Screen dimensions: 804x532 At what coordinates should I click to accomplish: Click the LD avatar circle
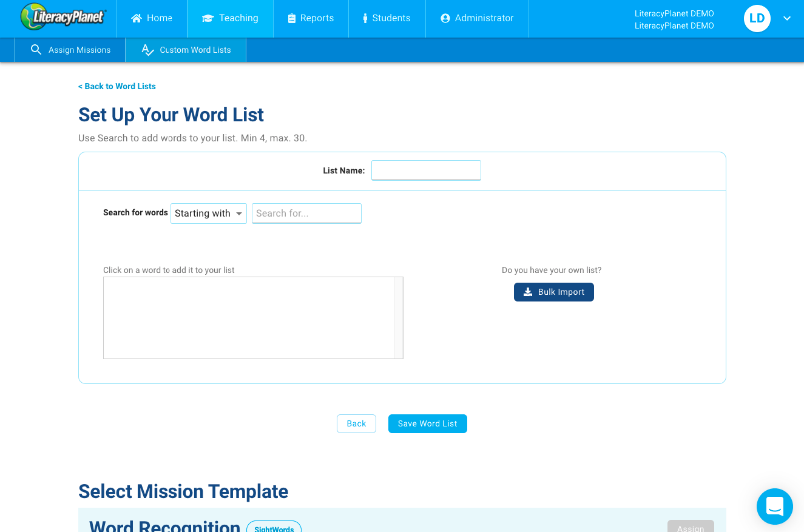757,18
